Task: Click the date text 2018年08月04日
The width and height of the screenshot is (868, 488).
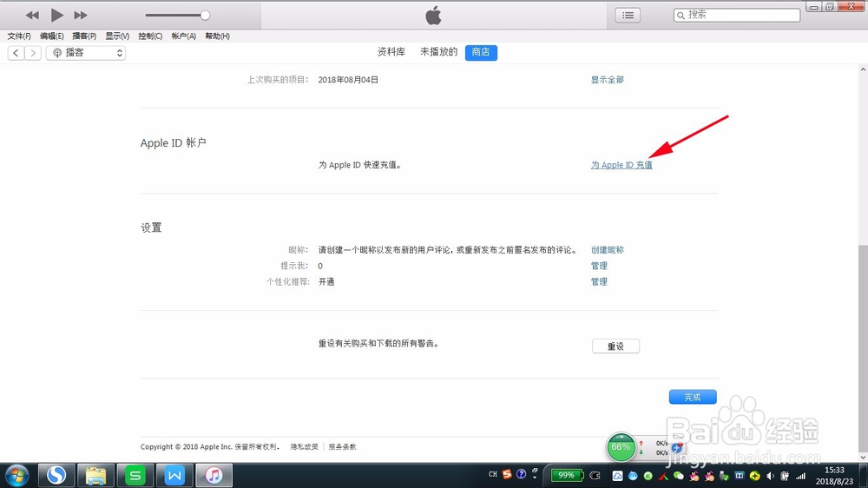Action: [348, 80]
